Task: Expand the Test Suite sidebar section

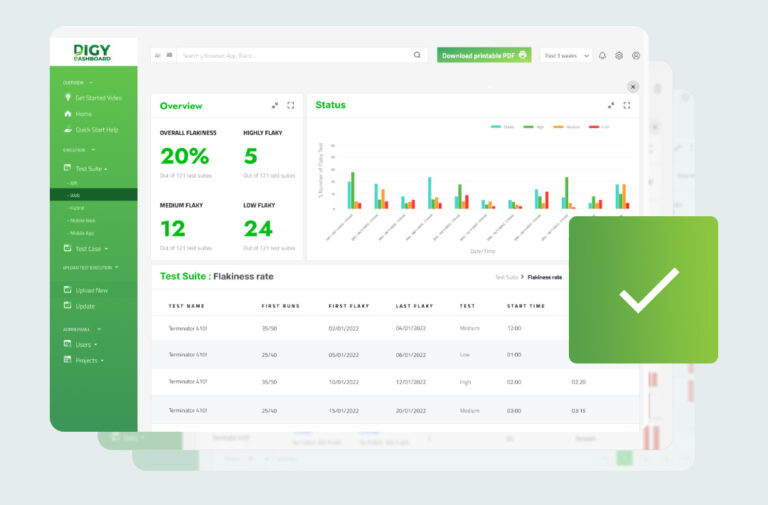Action: (91, 169)
